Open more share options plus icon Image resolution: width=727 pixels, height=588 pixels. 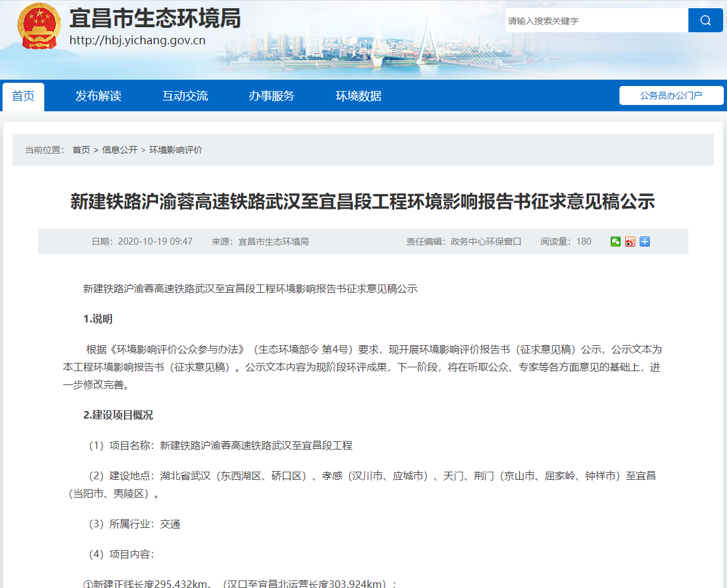tap(645, 242)
